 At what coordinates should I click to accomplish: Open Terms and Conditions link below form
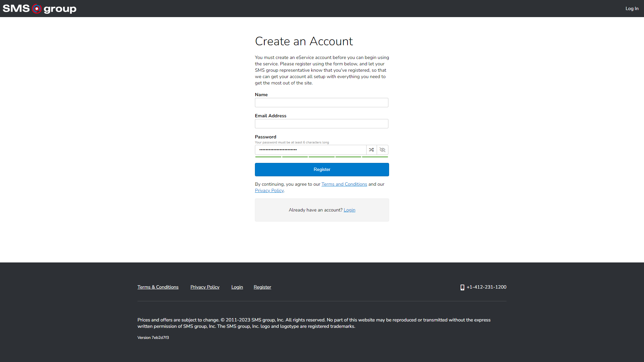tap(344, 184)
